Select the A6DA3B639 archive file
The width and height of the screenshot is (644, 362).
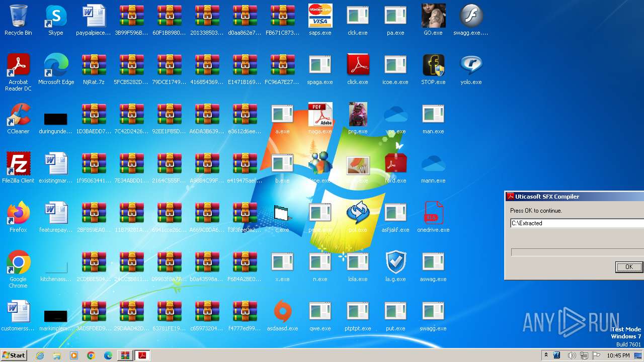tap(207, 114)
